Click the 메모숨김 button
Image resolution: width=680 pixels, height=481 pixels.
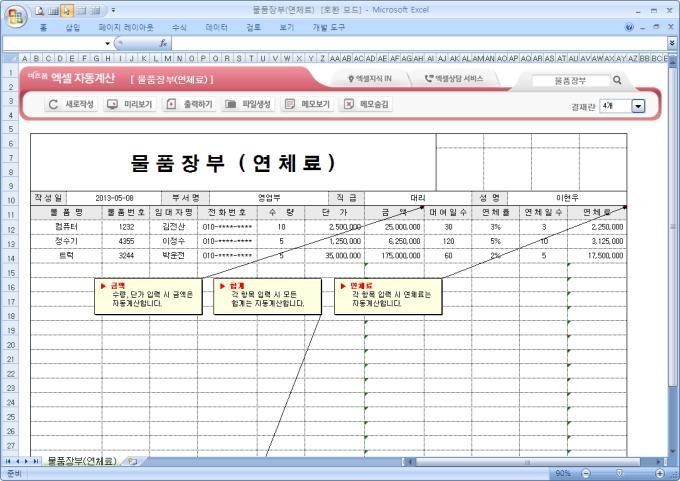366,104
